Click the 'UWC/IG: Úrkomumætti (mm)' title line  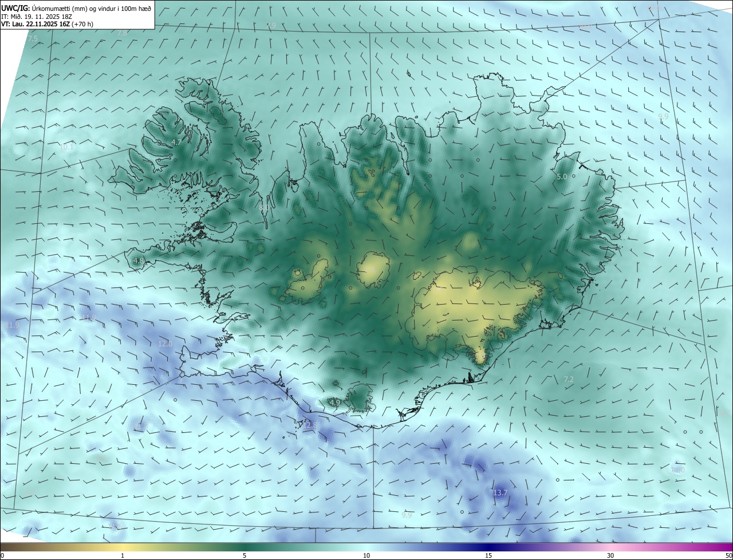(76, 7)
